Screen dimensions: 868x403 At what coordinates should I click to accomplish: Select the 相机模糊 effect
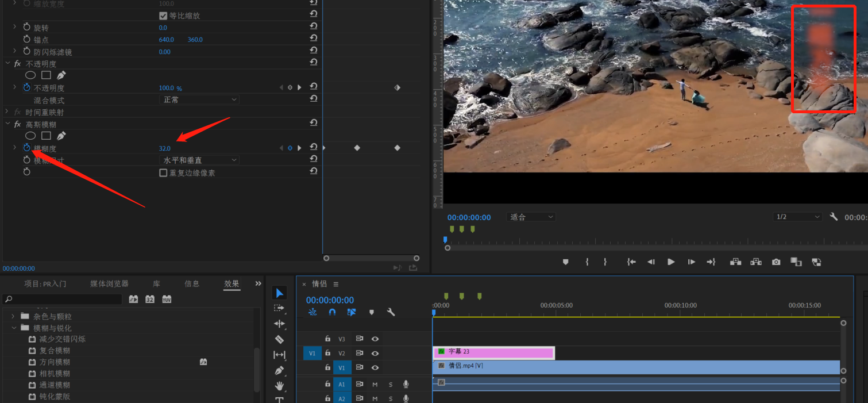pos(55,374)
